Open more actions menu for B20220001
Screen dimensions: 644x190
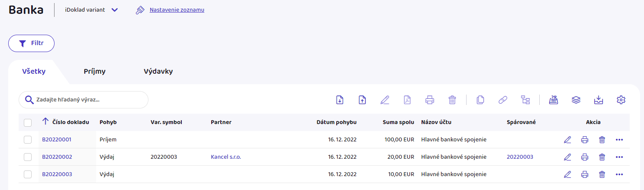[x=619, y=140]
